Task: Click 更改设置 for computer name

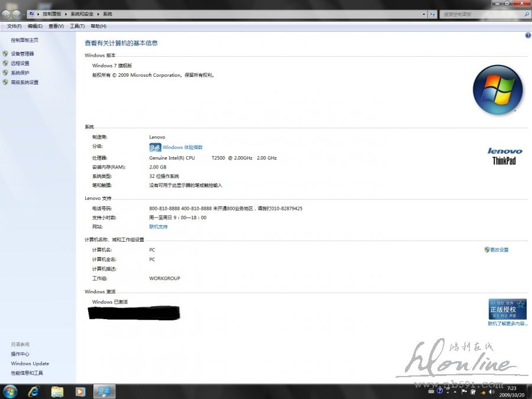Action: 499,249
